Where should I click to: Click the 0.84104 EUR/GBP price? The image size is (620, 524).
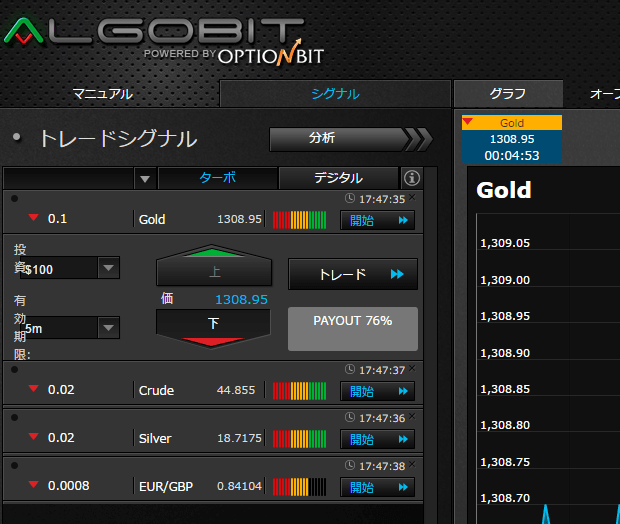[239, 486]
